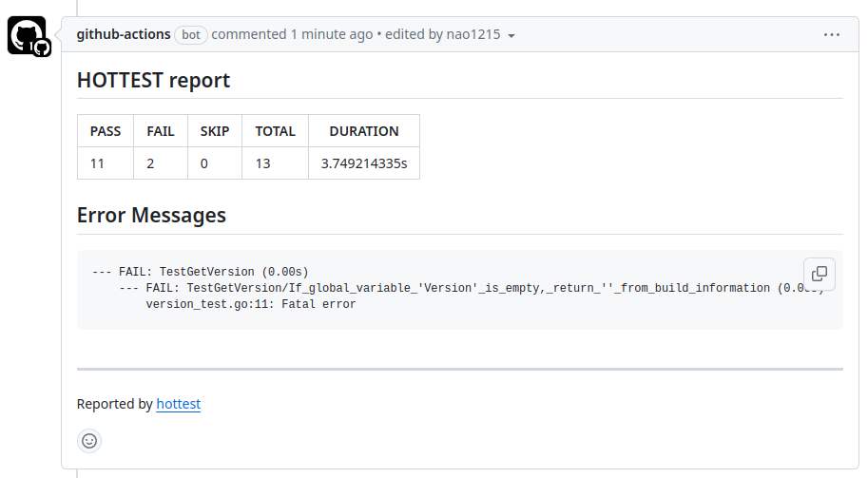Click the pass count cell showing 11
Viewport: 868px width, 478px height.
point(97,163)
